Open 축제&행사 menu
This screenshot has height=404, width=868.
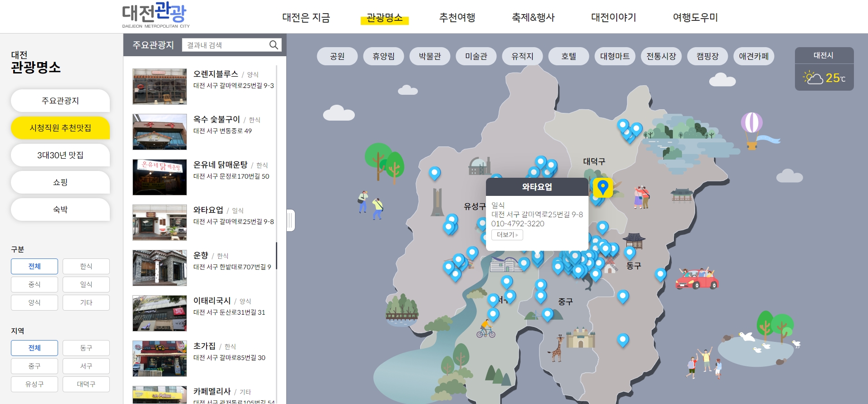pyautogui.click(x=533, y=17)
